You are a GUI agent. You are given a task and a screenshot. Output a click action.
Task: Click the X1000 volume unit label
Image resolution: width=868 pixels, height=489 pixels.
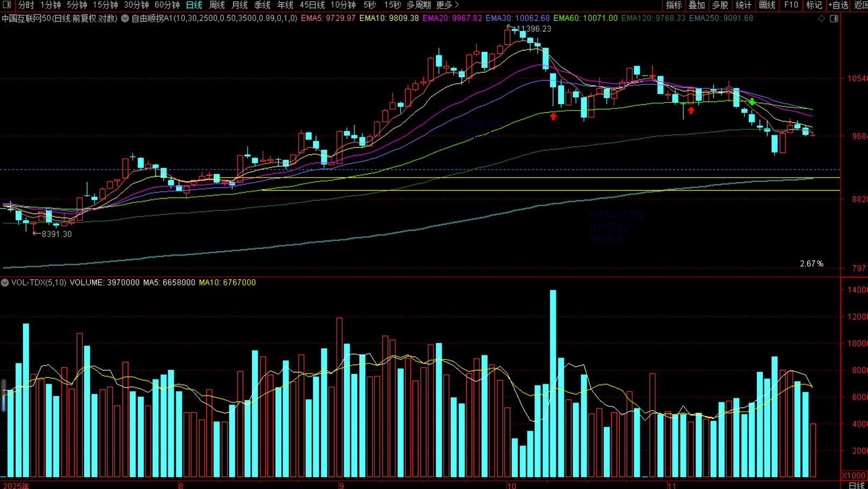(x=853, y=476)
